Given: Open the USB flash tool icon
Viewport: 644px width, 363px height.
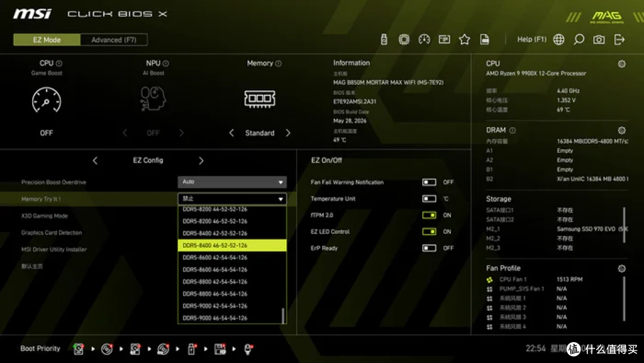Looking at the screenshot, I should tap(384, 39).
